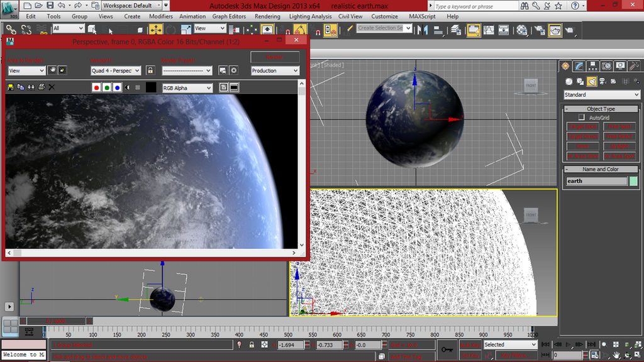Click the black color swatch in render window
The height and width of the screenshot is (362, 644).
point(151,87)
